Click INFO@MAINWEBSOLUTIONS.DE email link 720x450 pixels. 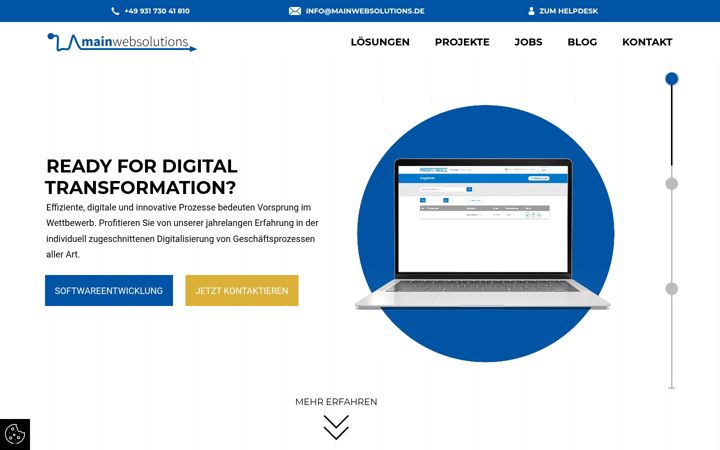coord(365,11)
